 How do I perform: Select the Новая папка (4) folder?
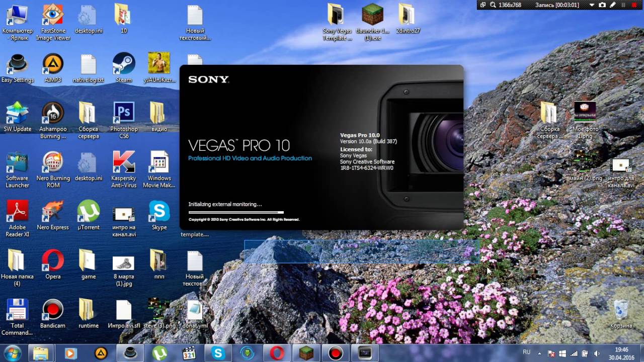17,268
